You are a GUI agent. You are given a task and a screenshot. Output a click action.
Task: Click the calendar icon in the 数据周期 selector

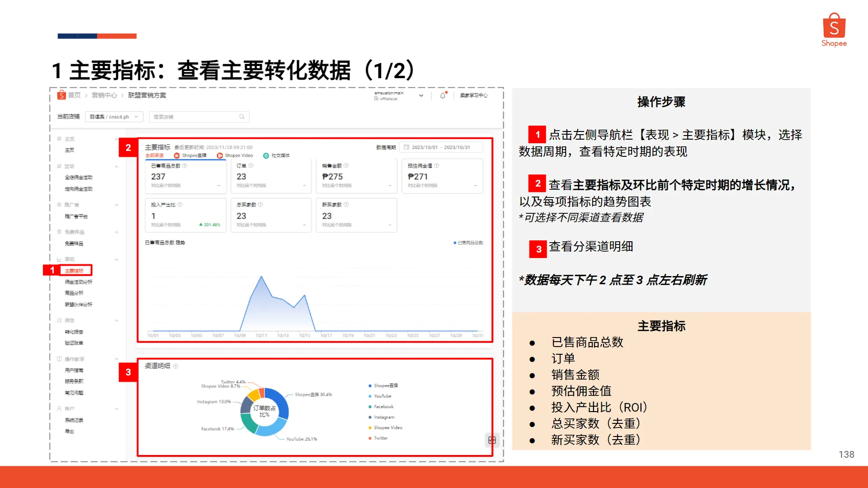coord(406,147)
